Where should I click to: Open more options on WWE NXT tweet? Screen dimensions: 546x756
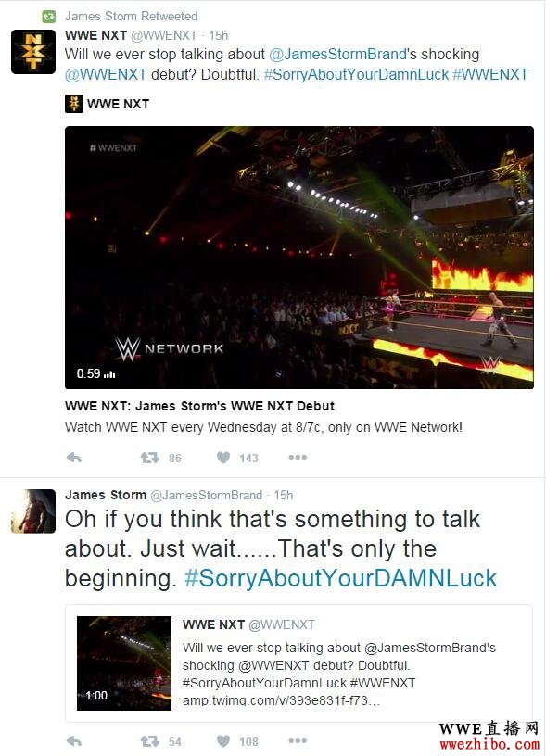coord(298,457)
